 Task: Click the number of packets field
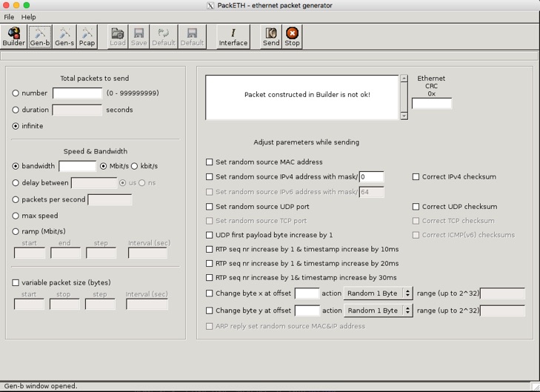pos(78,93)
